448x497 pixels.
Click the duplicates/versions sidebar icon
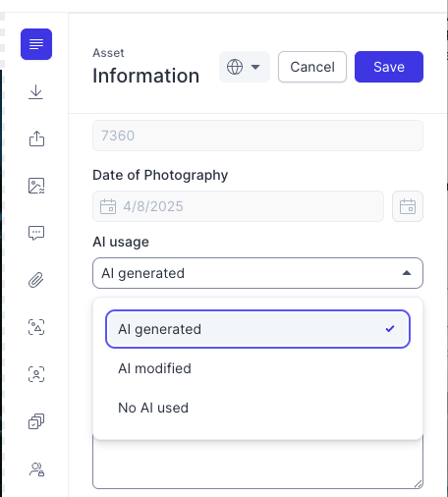36,421
